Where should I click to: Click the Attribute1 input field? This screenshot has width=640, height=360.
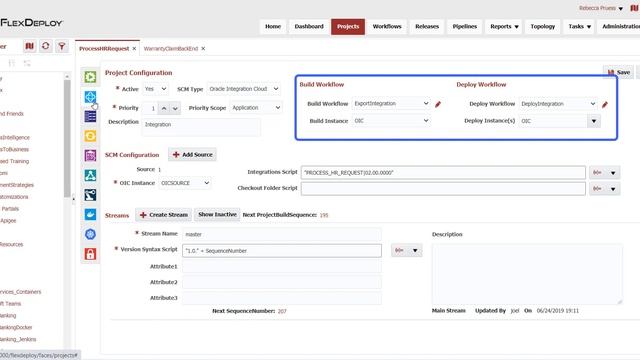pyautogui.click(x=282, y=267)
